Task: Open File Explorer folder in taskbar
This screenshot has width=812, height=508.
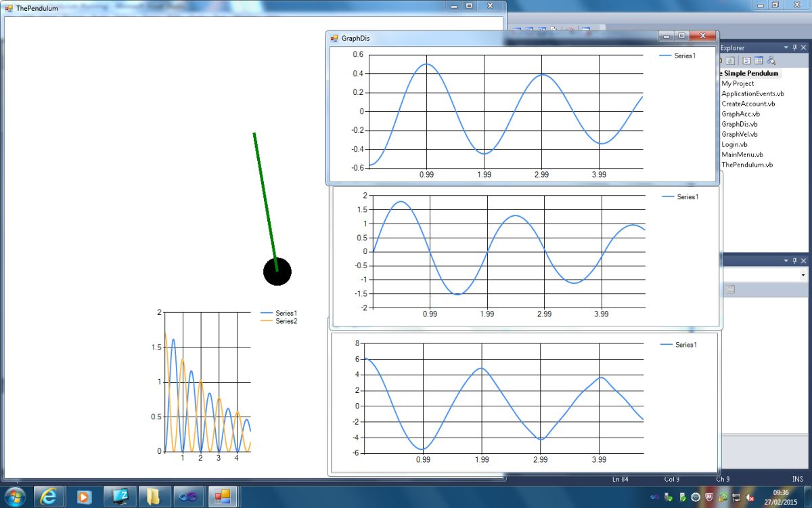Action: point(154,496)
